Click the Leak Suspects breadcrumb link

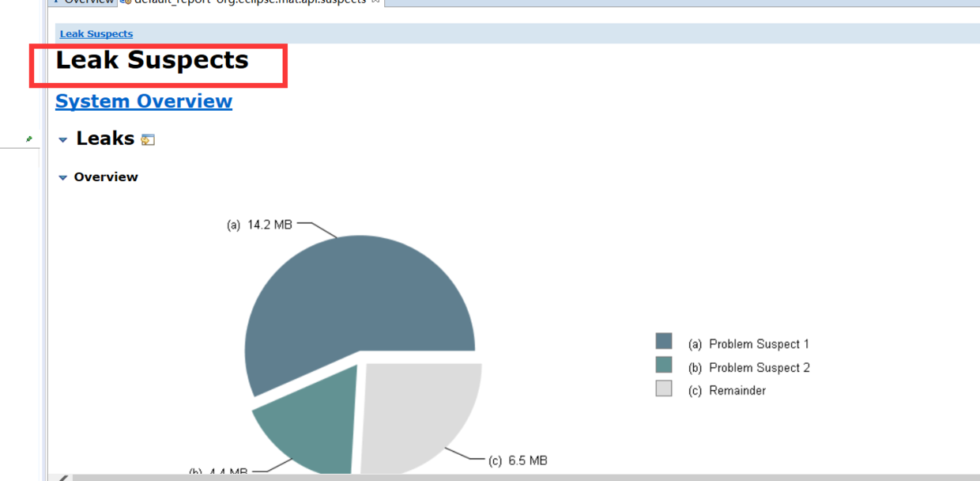coord(96,34)
